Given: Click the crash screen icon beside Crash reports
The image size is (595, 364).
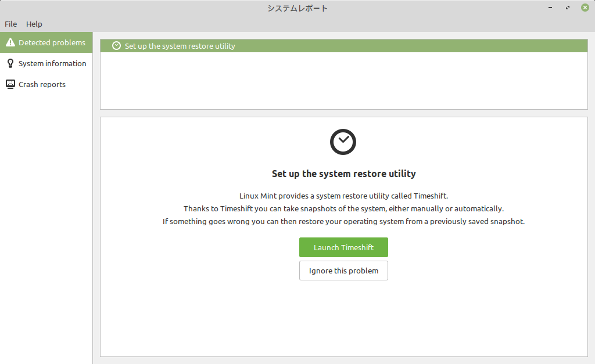Looking at the screenshot, I should [x=10, y=84].
